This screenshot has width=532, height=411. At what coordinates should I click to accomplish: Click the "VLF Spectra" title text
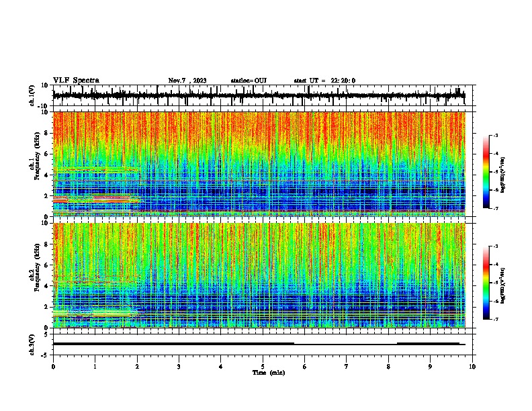click(x=76, y=81)
